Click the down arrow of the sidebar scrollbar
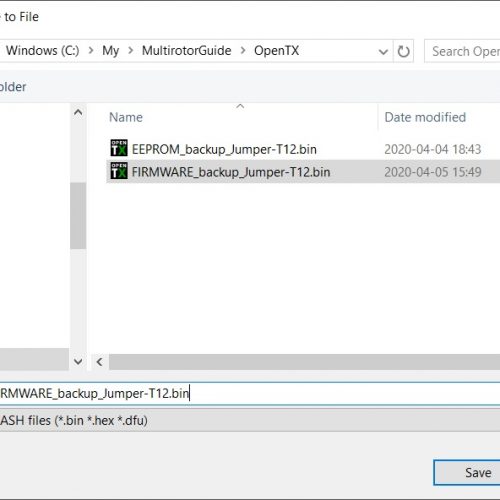 [x=78, y=361]
